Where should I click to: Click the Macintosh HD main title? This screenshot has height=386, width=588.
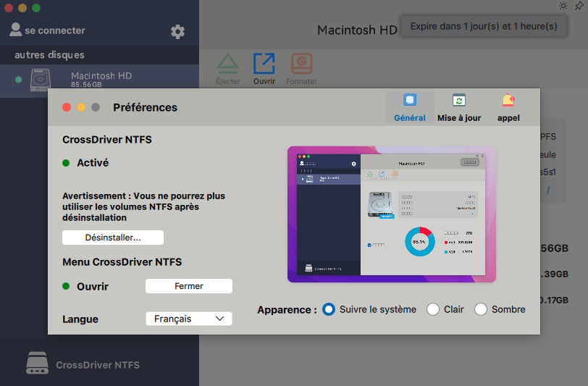pyautogui.click(x=357, y=30)
